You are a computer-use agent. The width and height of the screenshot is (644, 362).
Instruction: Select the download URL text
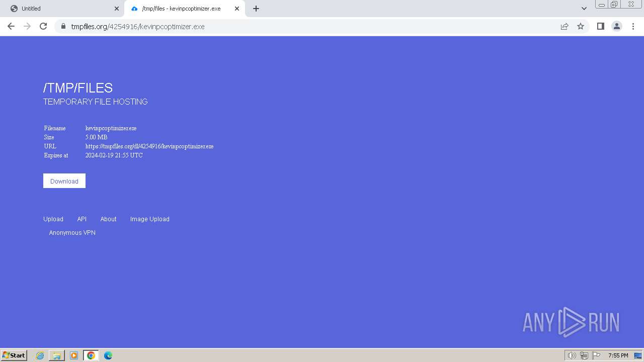tap(149, 146)
